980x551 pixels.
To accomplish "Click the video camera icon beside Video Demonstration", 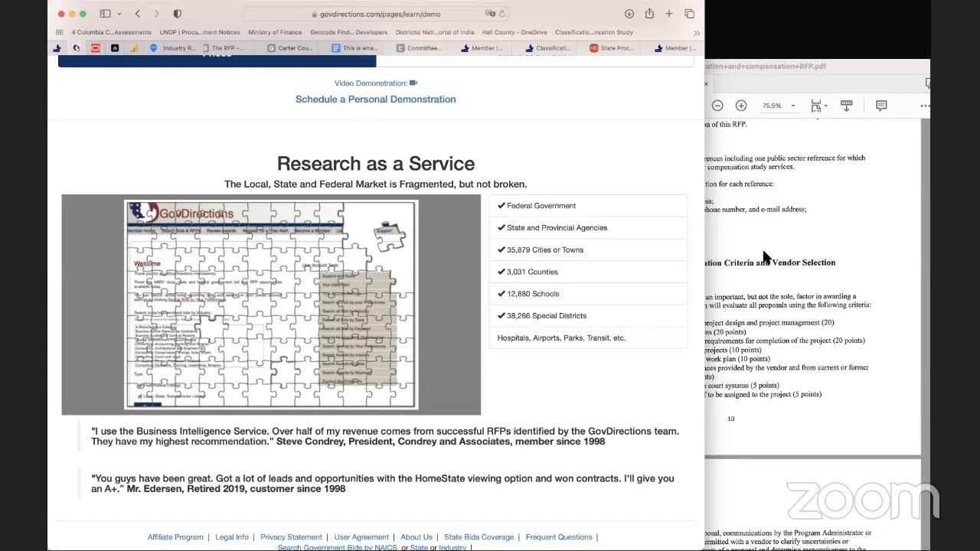I will tap(413, 83).
